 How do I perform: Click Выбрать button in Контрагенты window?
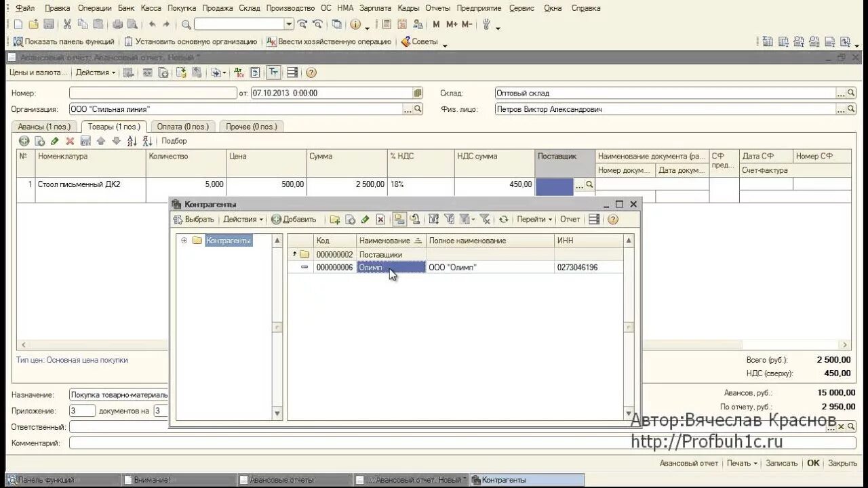[194, 220]
